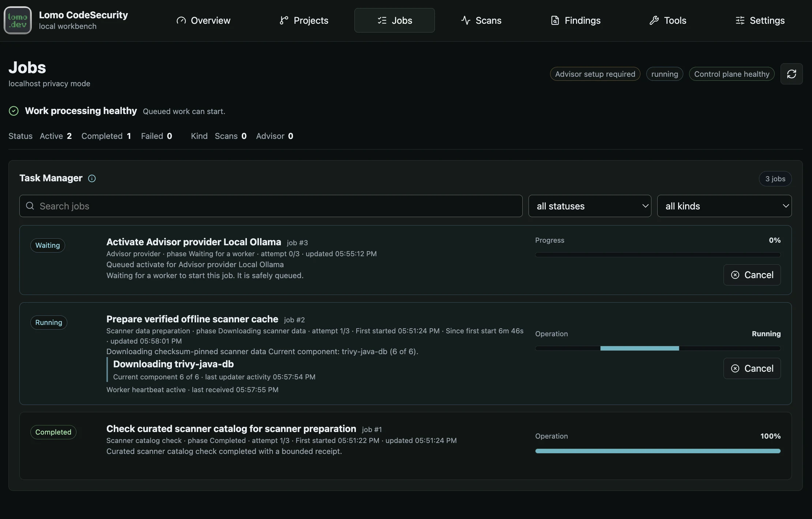
Task: Cancel the Activate Advisor provider job
Action: point(752,275)
